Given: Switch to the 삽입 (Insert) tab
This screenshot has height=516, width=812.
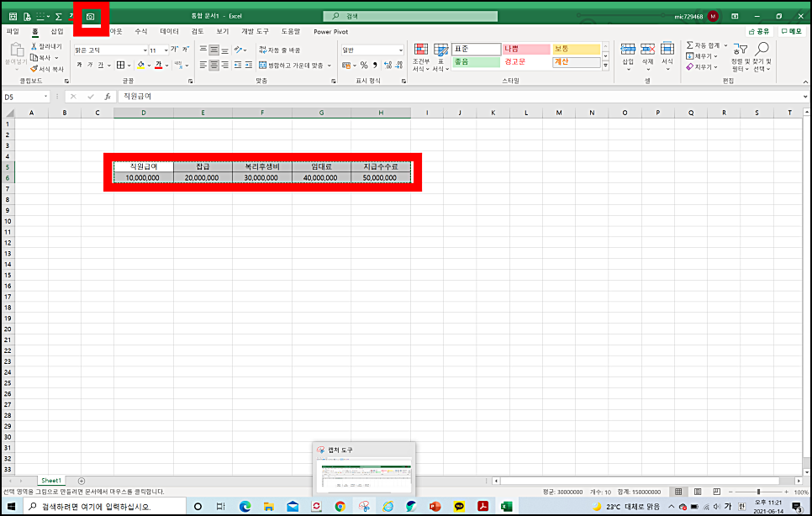Looking at the screenshot, I should tap(57, 32).
